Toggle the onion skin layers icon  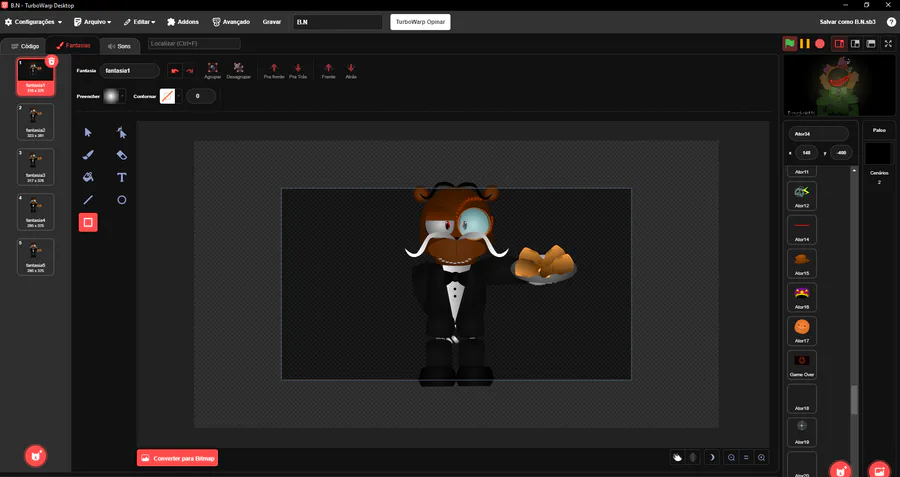(x=678, y=457)
